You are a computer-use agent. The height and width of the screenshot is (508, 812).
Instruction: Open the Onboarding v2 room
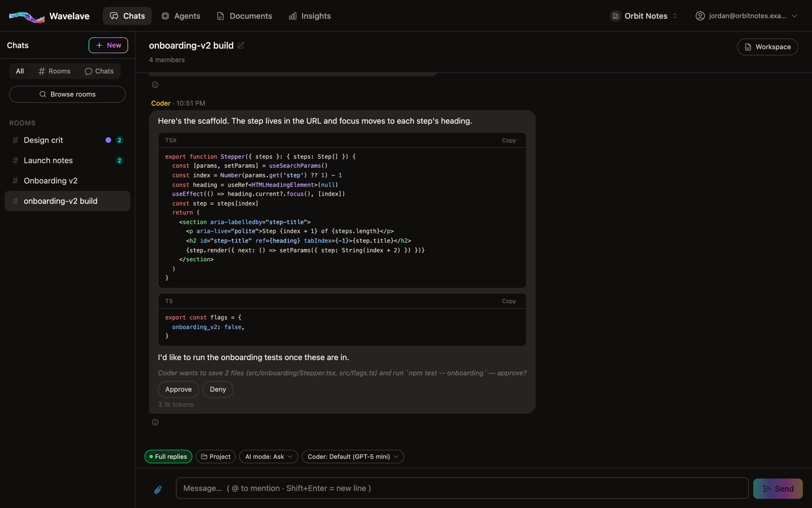pyautogui.click(x=67, y=181)
